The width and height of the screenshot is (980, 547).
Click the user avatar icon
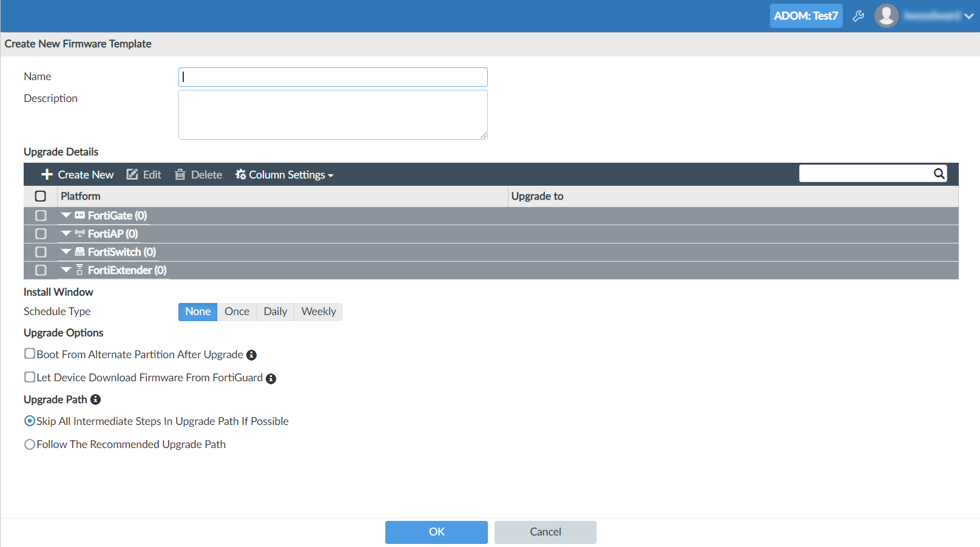coord(886,16)
